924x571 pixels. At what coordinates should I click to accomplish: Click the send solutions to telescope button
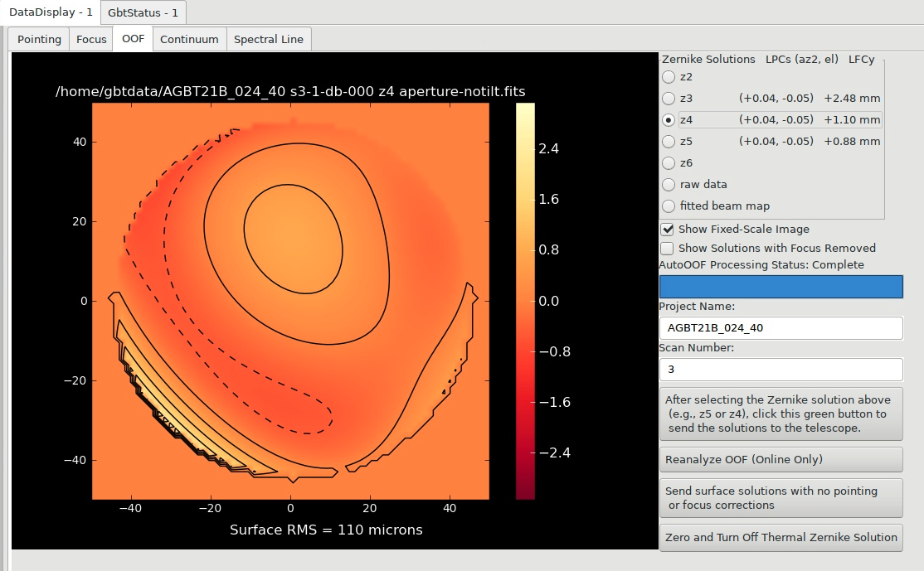[x=781, y=414]
